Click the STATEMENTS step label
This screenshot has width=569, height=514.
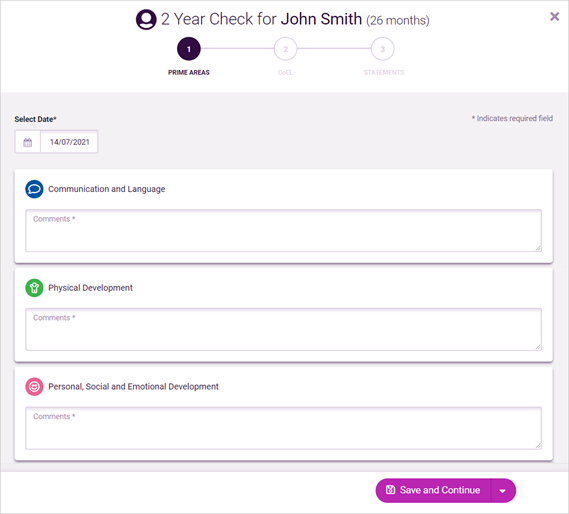point(384,73)
